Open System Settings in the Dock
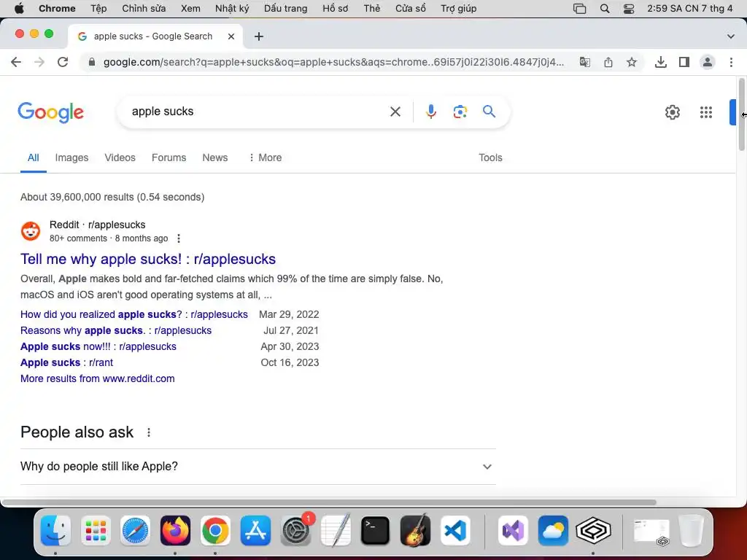 pyautogui.click(x=296, y=530)
